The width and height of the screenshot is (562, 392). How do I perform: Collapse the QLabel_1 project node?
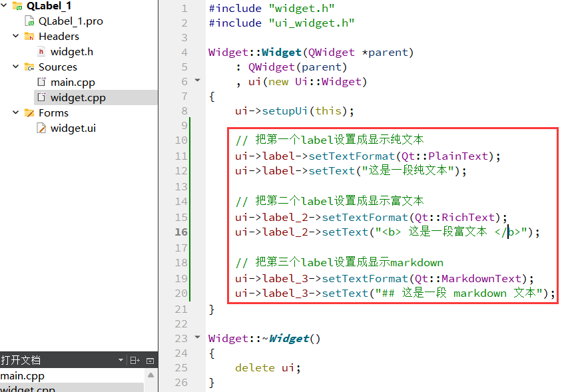[4, 5]
